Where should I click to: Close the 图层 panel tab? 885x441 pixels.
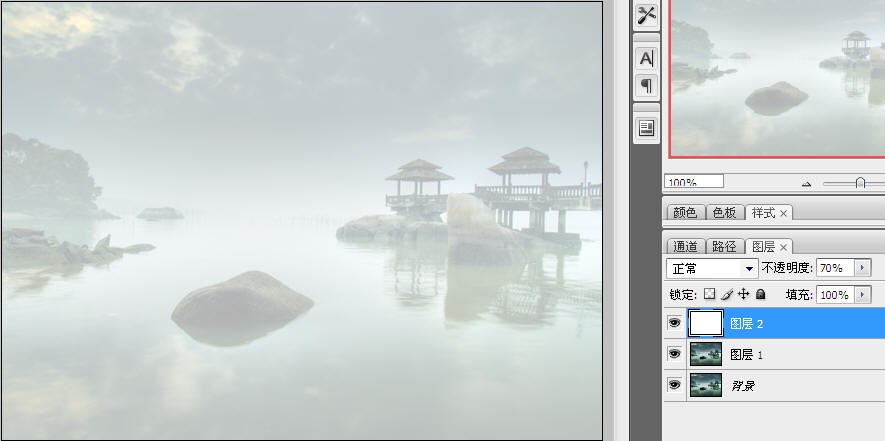(x=783, y=247)
